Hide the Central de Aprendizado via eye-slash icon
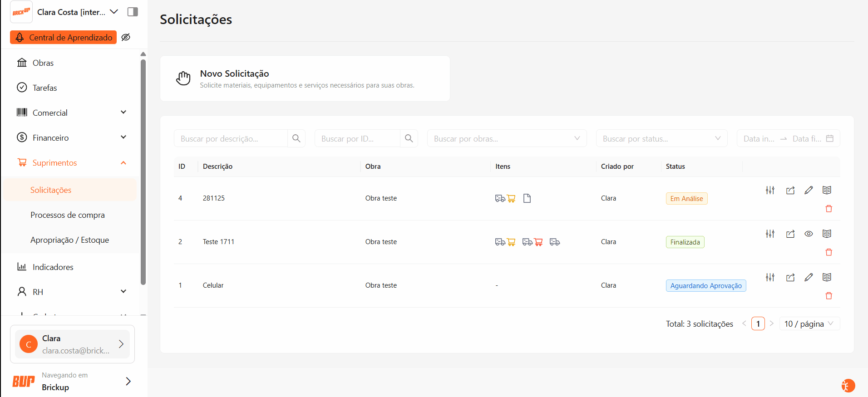 (126, 37)
